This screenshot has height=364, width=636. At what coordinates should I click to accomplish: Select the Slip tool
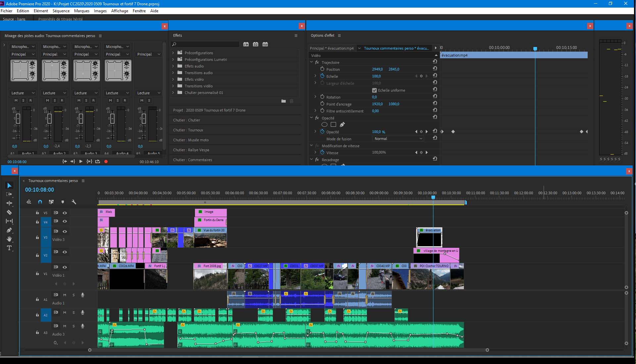(9, 221)
